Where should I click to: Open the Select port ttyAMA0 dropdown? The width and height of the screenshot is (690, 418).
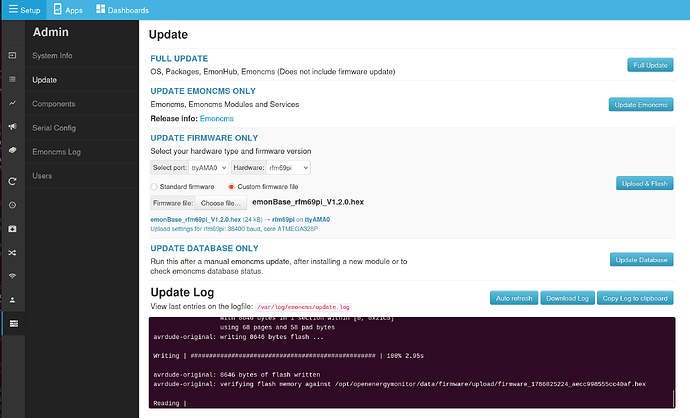(x=209, y=168)
